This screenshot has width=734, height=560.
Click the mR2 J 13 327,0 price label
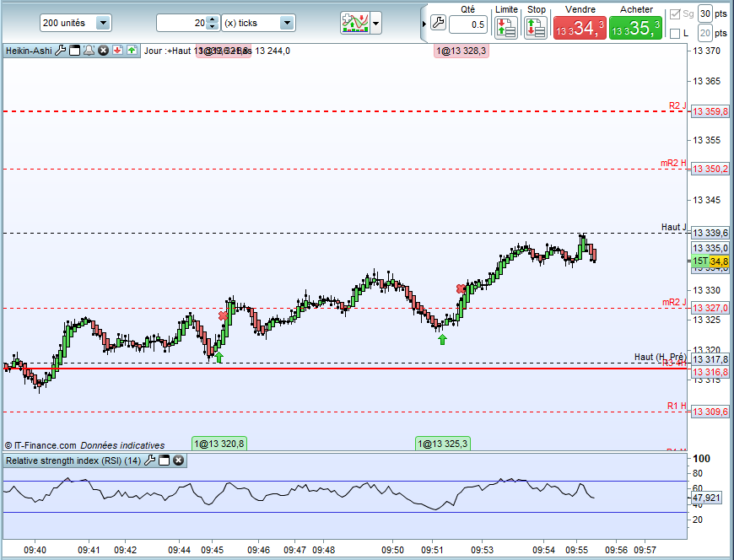(710, 308)
